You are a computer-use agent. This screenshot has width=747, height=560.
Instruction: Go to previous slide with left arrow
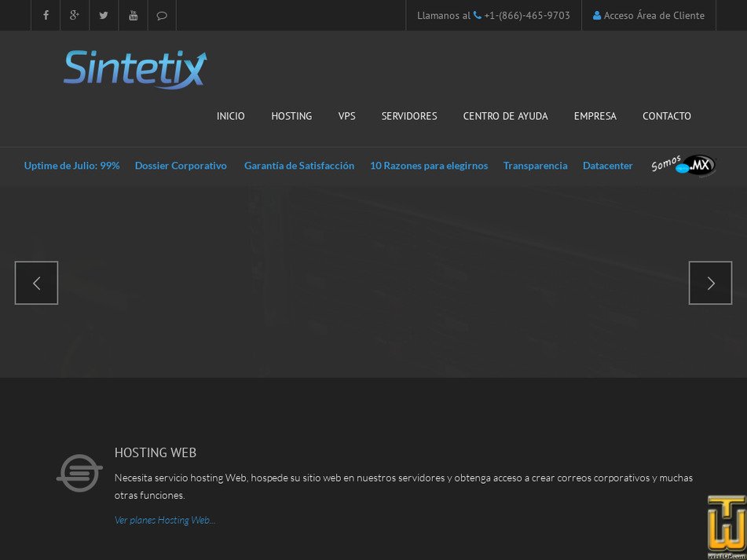[x=36, y=283]
